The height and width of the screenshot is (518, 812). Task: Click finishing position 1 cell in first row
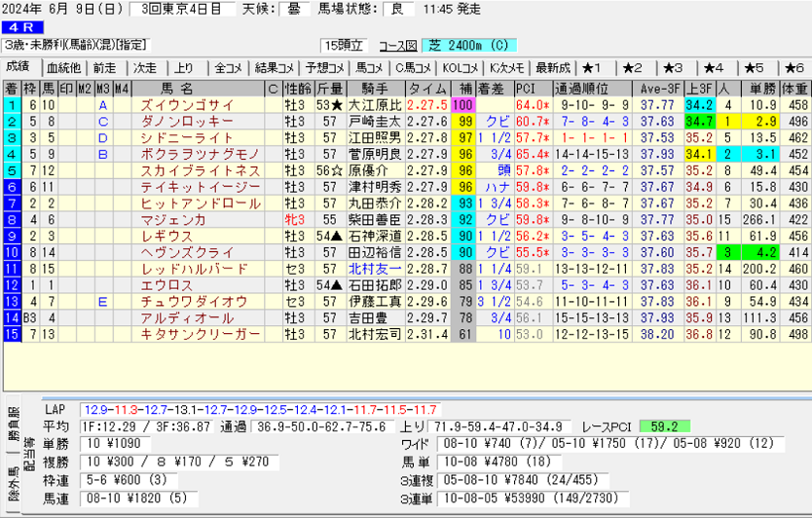(12, 104)
